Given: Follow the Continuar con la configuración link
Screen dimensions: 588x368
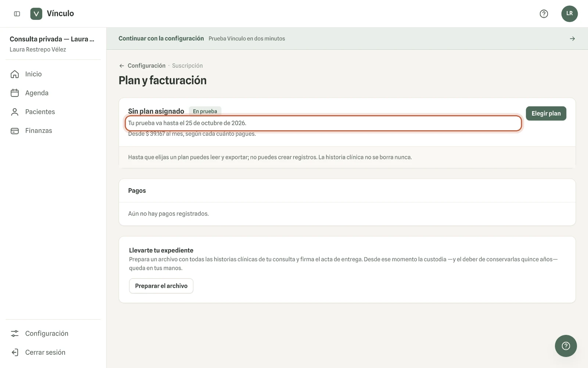Looking at the screenshot, I should coord(161,38).
